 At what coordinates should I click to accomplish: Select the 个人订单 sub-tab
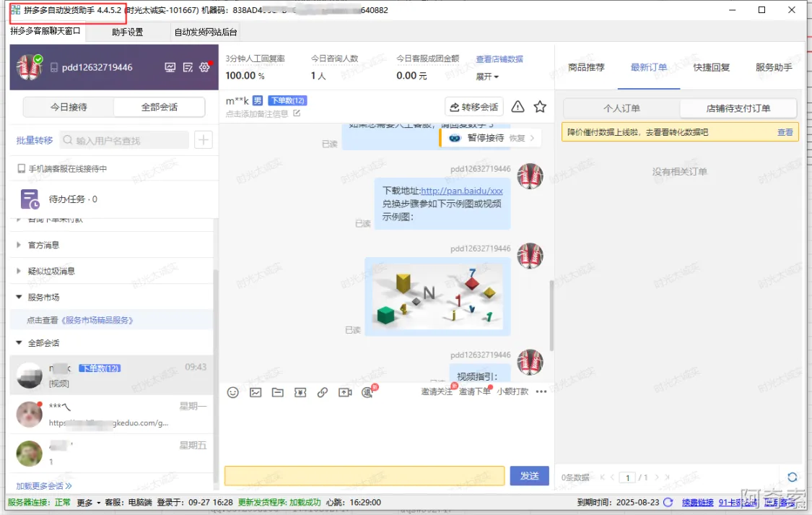coord(621,108)
